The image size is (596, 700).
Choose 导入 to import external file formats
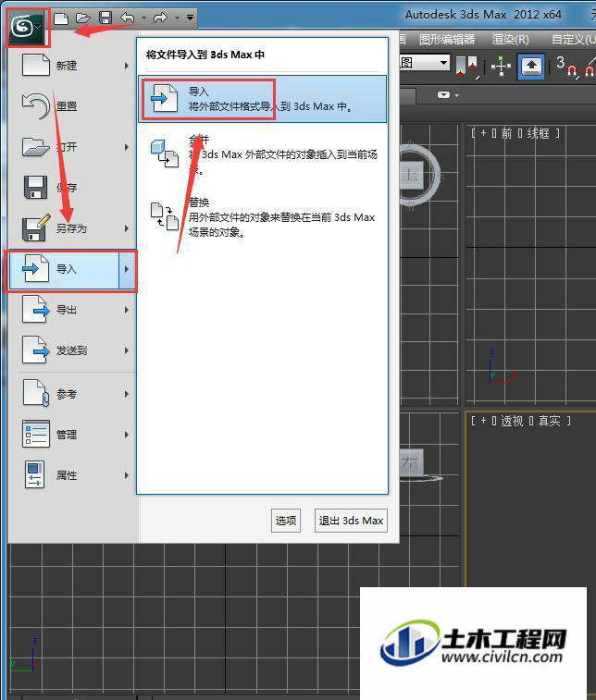(262, 99)
